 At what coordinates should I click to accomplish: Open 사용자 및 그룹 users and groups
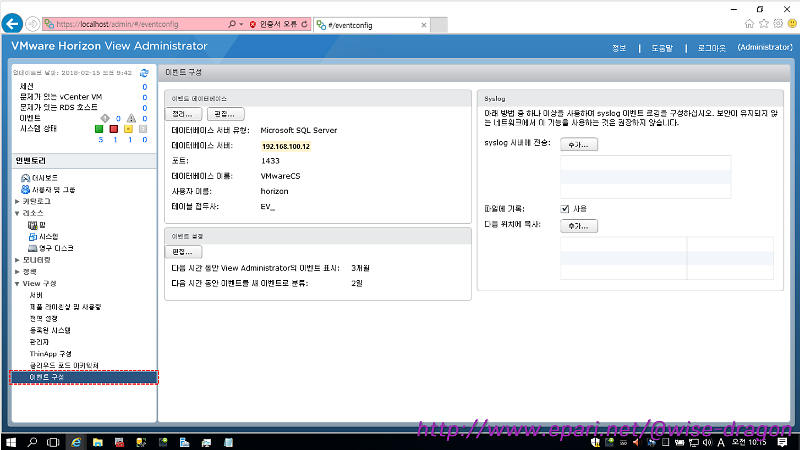[48, 189]
